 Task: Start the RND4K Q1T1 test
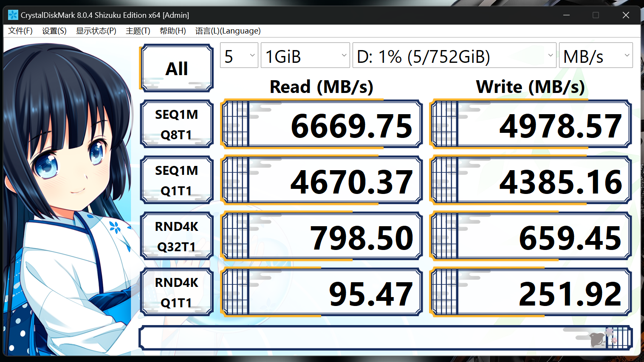pyautogui.click(x=176, y=292)
